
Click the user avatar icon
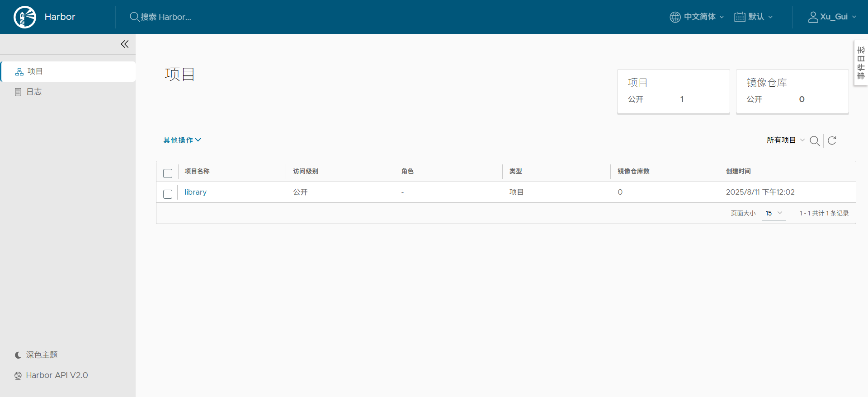click(x=813, y=17)
